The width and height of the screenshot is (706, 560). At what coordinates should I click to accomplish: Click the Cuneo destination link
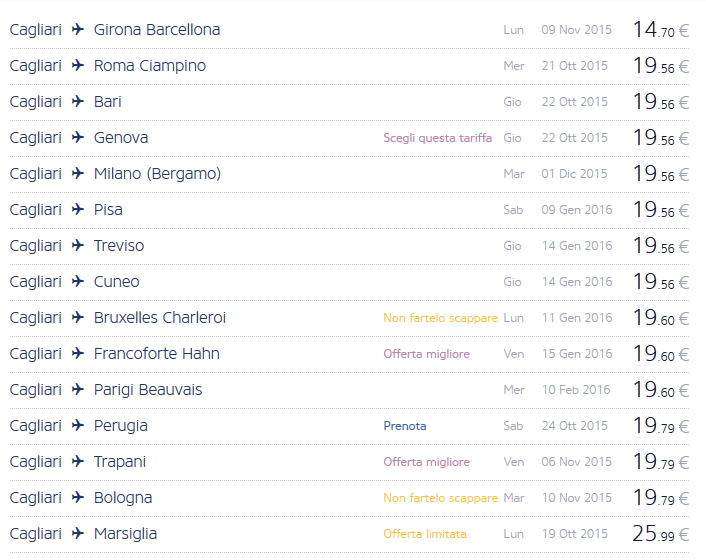(x=117, y=282)
